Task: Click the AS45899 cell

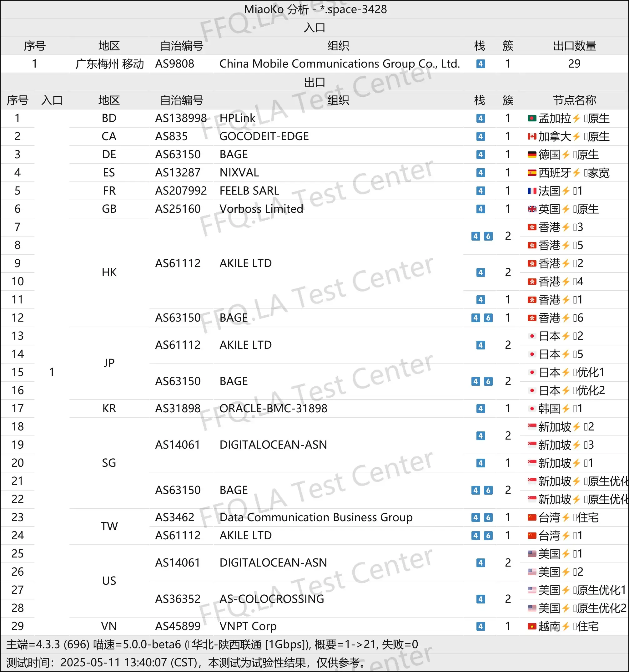Action: point(178,626)
